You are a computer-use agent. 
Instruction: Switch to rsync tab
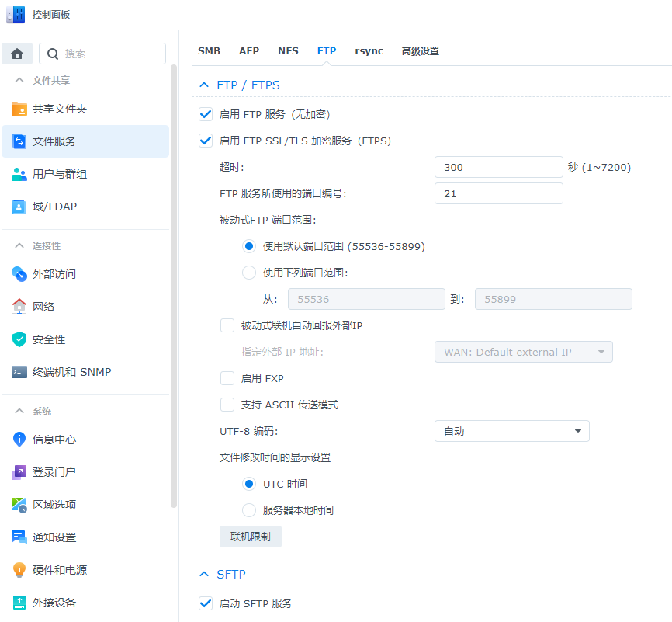click(x=369, y=51)
